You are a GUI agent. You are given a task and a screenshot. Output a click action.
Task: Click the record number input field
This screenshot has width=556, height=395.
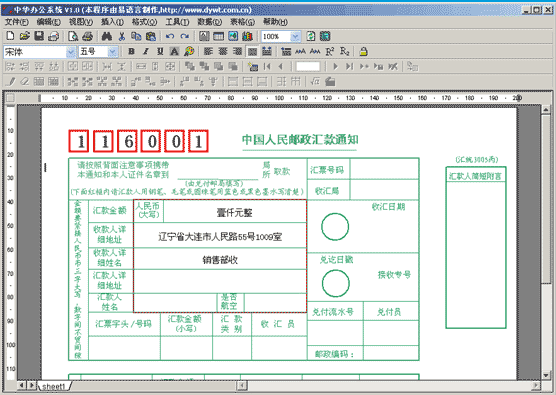point(308,66)
